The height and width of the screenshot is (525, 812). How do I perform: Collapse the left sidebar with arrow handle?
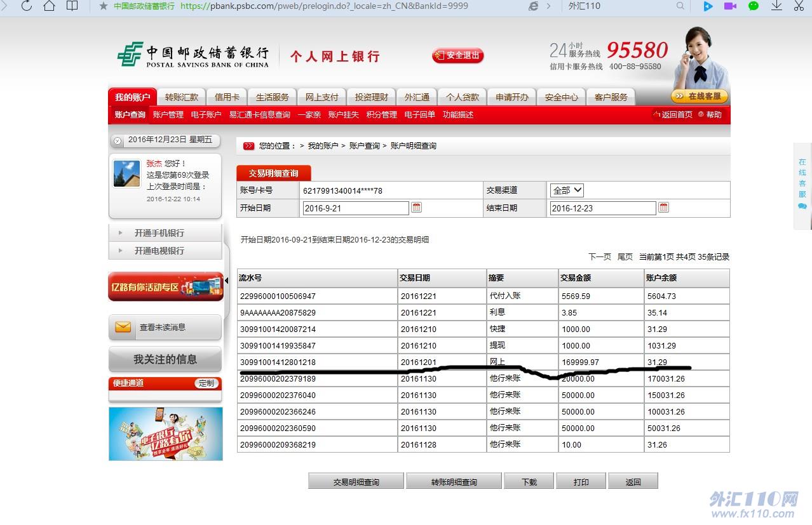[227, 280]
